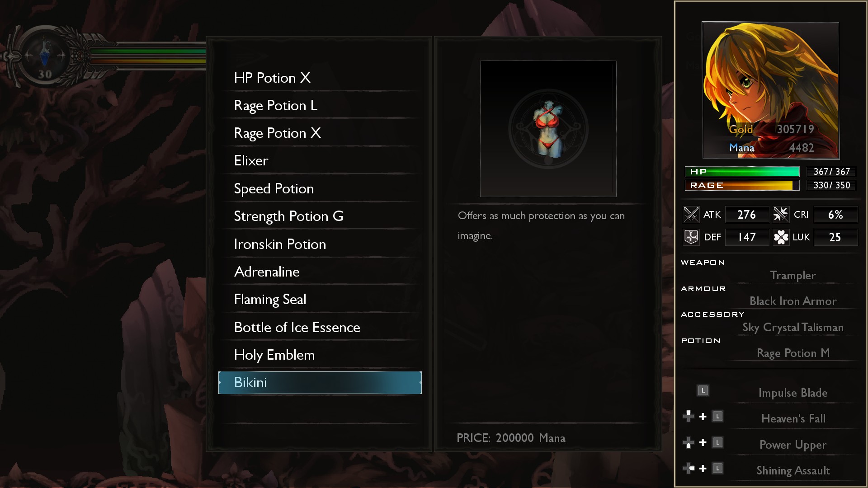The height and width of the screenshot is (488, 868).
Task: Click the Black Iron Armor slot
Action: click(x=793, y=301)
